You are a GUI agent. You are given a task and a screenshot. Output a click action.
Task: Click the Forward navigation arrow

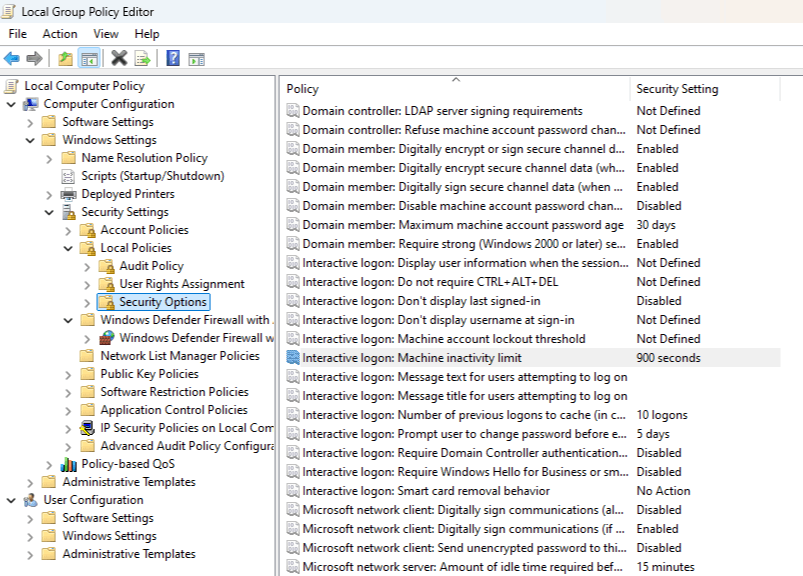pyautogui.click(x=33, y=57)
